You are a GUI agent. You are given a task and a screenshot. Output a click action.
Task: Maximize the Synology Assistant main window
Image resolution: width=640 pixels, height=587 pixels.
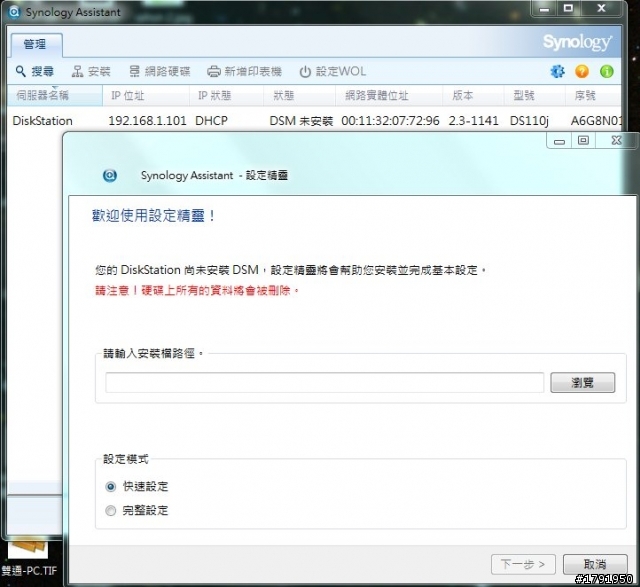click(x=568, y=8)
